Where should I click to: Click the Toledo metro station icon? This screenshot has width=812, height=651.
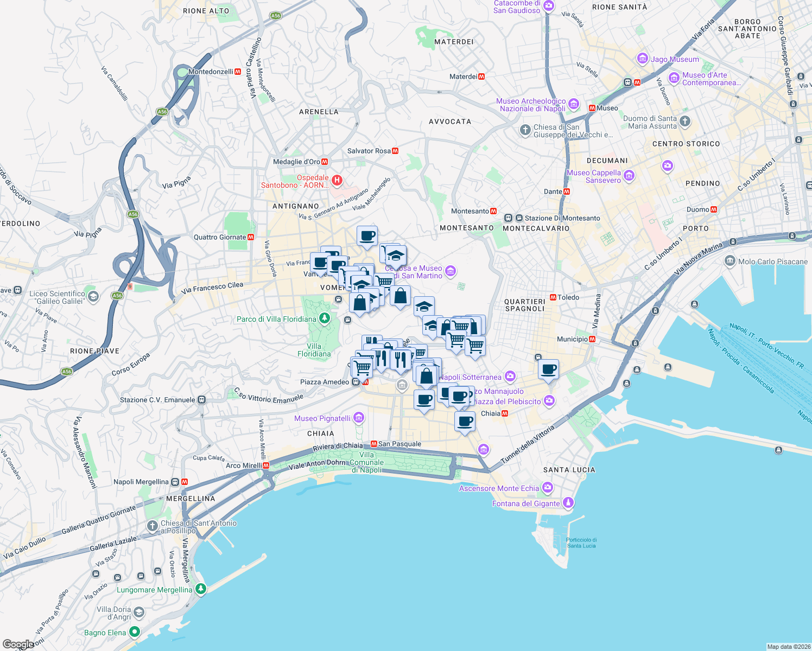553,297
